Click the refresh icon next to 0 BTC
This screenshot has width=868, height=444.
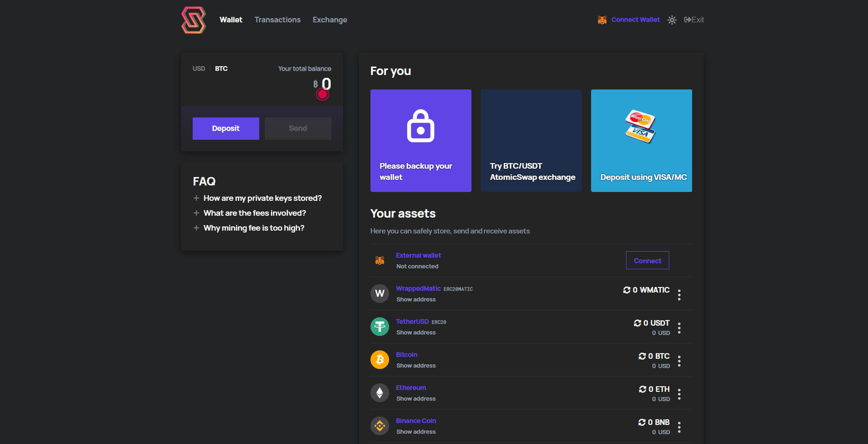point(642,355)
